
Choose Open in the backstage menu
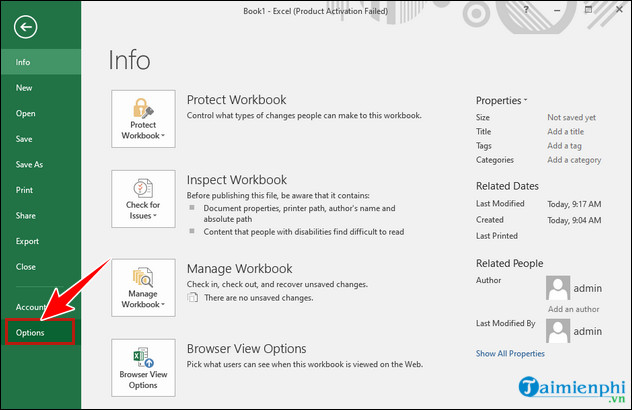pos(41,113)
